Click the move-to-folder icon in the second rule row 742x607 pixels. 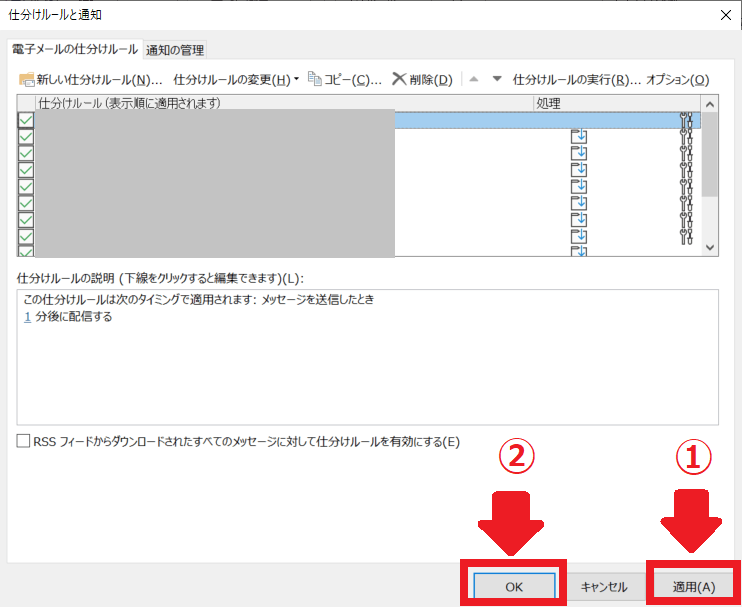point(578,137)
